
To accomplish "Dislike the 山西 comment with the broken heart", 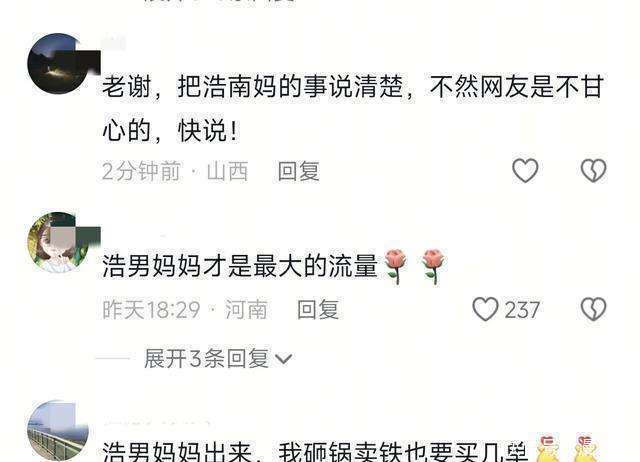I will pyautogui.click(x=593, y=170).
